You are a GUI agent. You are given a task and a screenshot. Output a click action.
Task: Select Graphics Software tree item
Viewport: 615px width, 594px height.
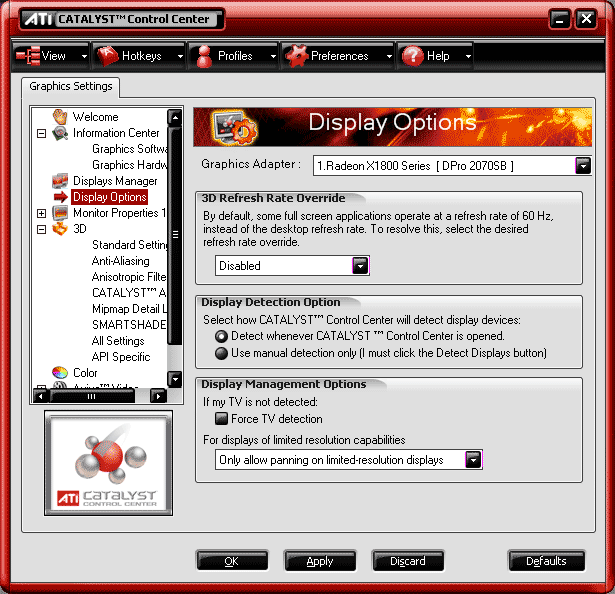[129, 149]
